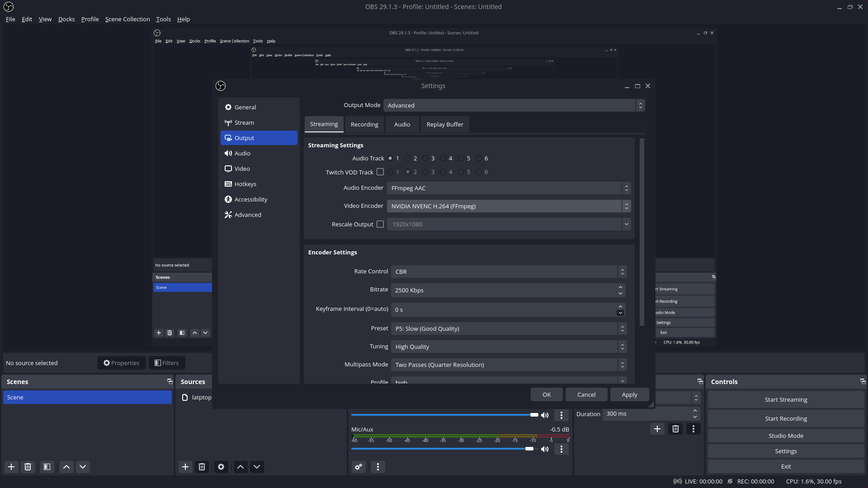Open the Scene Collection menu
Viewport: 868px width, 488px height.
tap(127, 19)
